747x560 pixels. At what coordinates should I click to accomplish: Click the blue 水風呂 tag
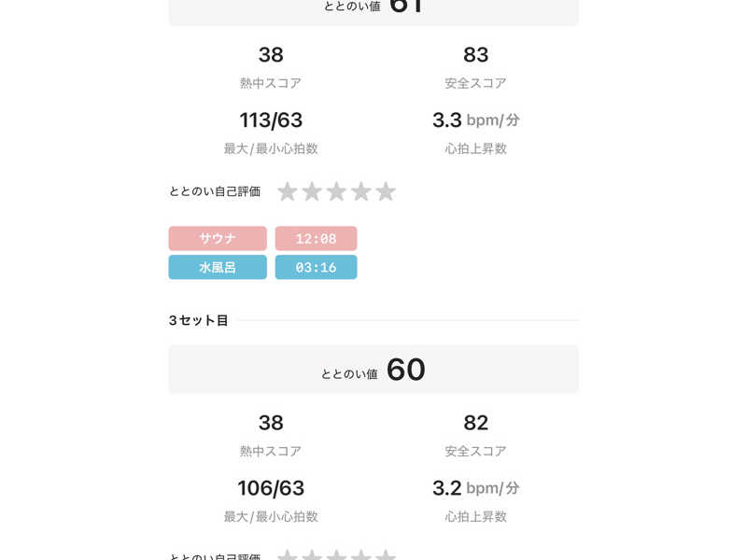(218, 268)
